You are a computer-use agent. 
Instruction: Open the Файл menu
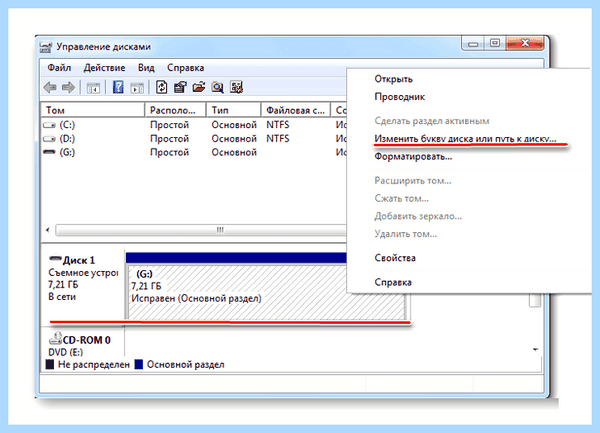click(59, 68)
